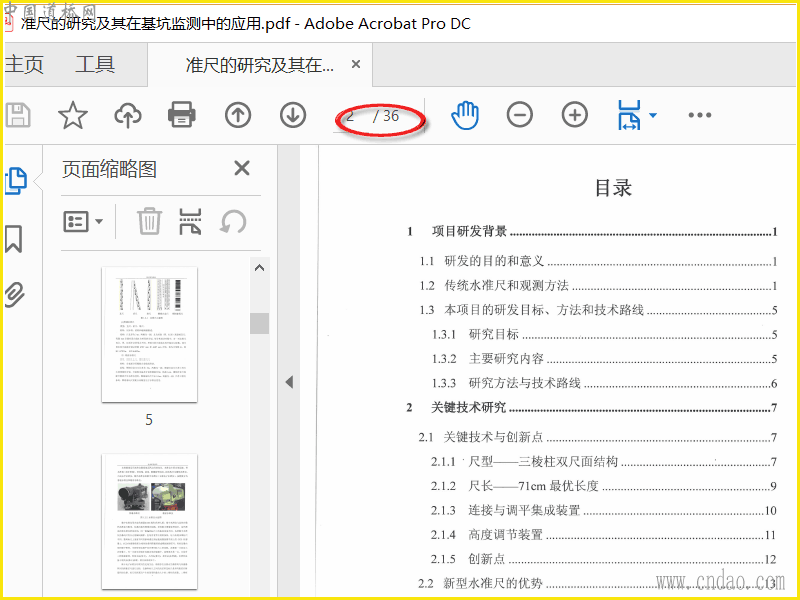This screenshot has height=600, width=800.
Task: Click the 页面缩略图 panel title
Action: [x=109, y=169]
